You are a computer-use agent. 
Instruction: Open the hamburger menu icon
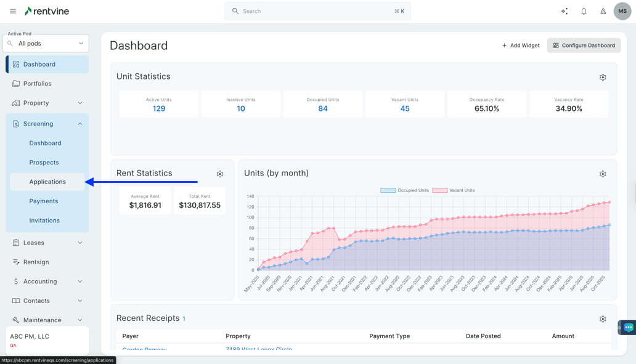[x=13, y=11]
